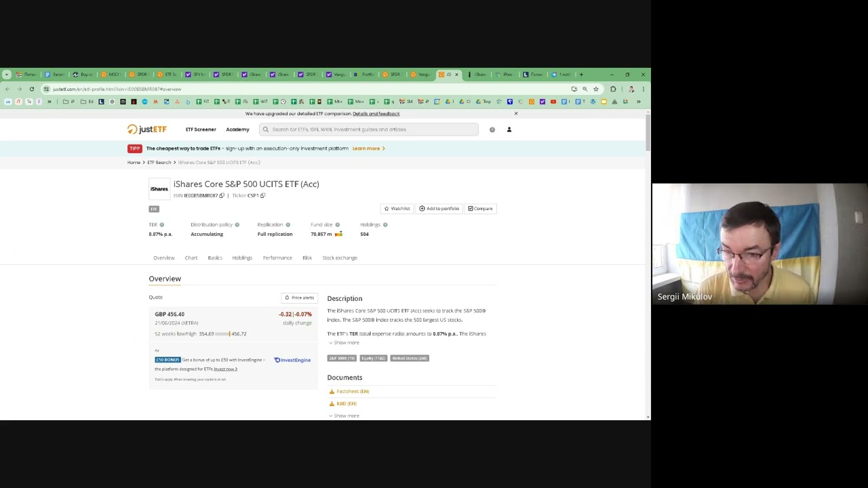Copy the ISIN with its copy icon
This screenshot has width=868, height=488.
point(222,196)
